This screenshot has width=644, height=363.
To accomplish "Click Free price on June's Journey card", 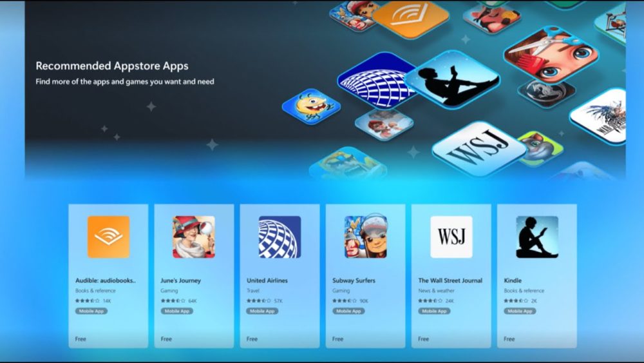I will click(166, 339).
